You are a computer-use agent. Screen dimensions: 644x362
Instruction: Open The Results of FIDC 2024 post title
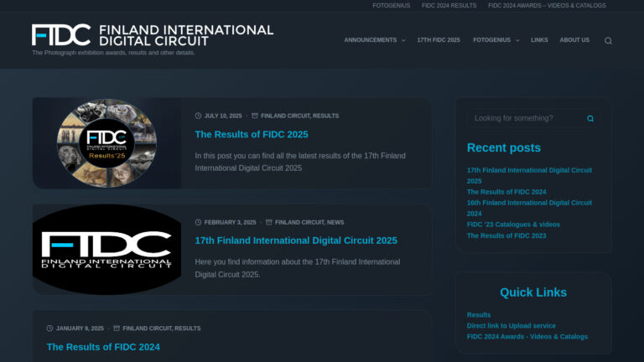pyautogui.click(x=103, y=347)
